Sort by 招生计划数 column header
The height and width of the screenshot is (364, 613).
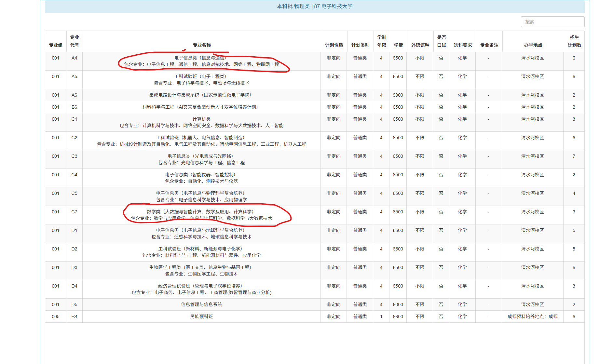click(574, 41)
